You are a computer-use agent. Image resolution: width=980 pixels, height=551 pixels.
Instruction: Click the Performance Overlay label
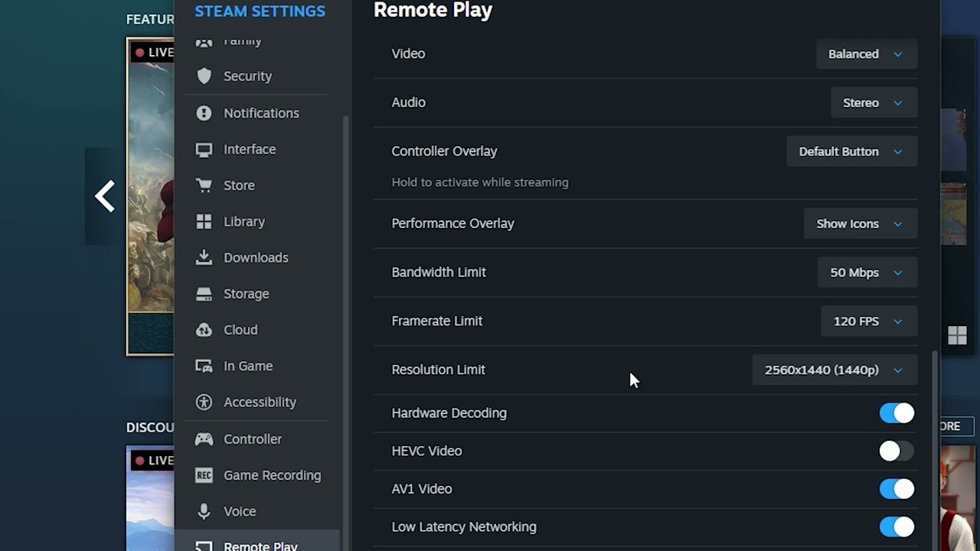tap(452, 223)
